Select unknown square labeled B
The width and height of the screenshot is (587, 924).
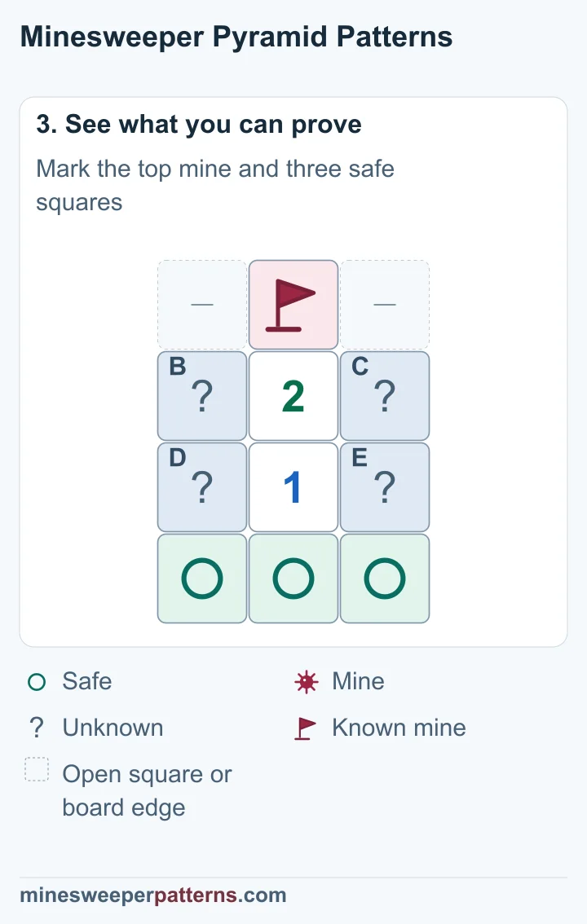tap(202, 396)
